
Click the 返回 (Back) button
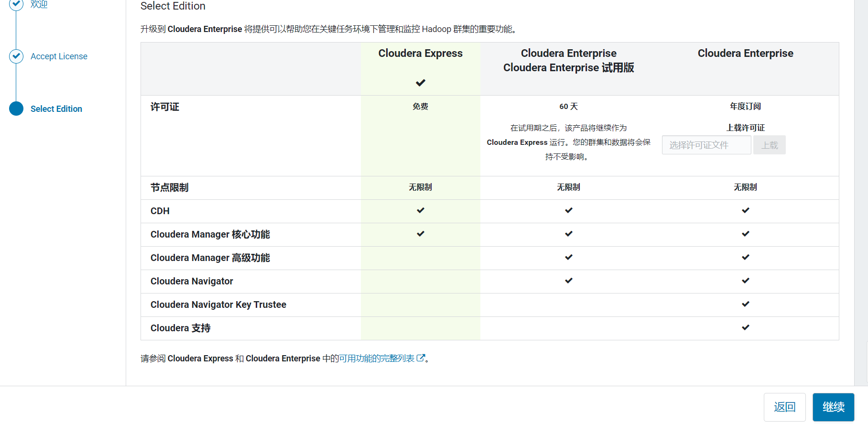click(784, 407)
